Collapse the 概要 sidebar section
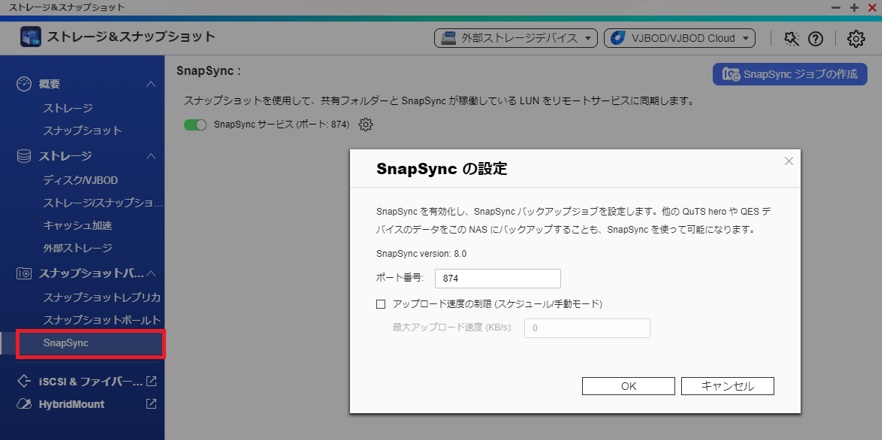This screenshot has height=440, width=882. tap(151, 85)
